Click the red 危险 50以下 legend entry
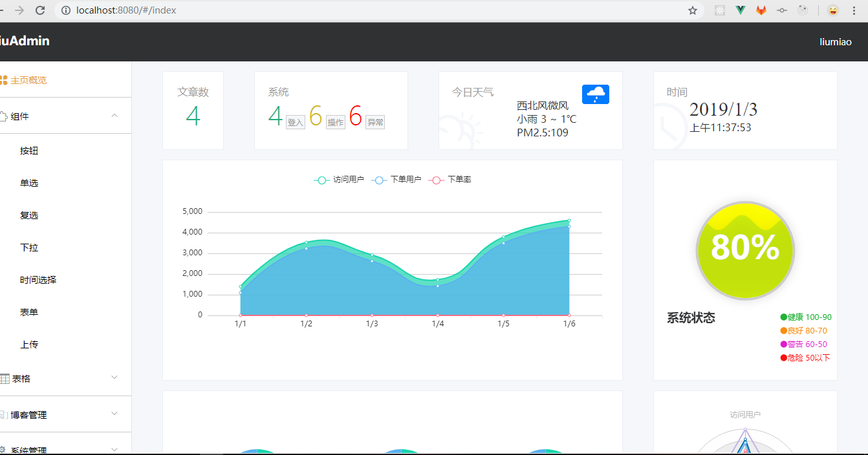The height and width of the screenshot is (455, 868). pyautogui.click(x=805, y=358)
